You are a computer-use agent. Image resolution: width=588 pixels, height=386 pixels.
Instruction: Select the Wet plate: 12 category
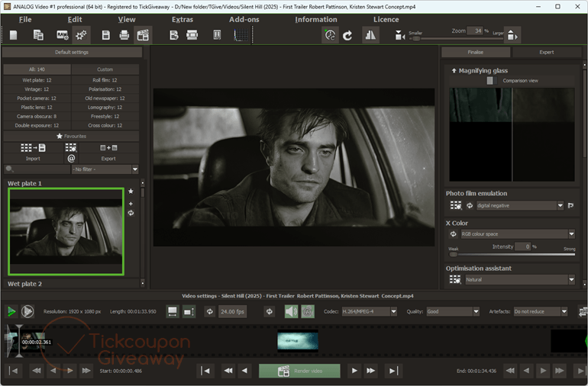tap(37, 80)
